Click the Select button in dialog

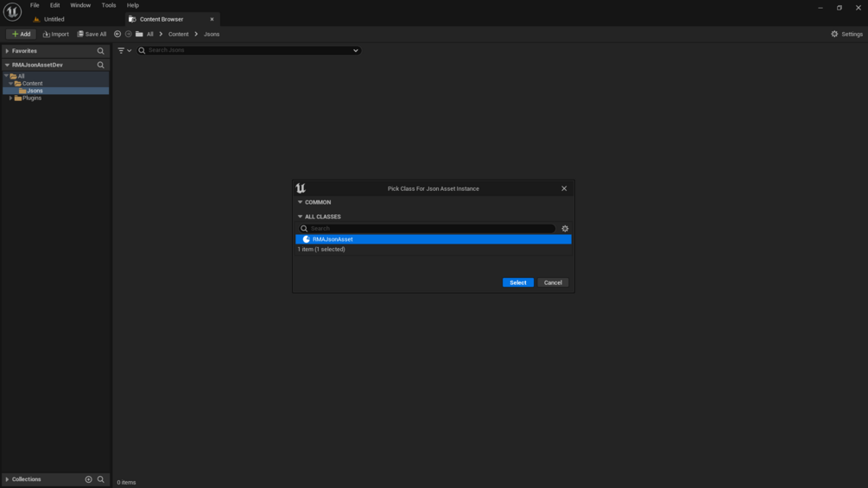tap(517, 282)
